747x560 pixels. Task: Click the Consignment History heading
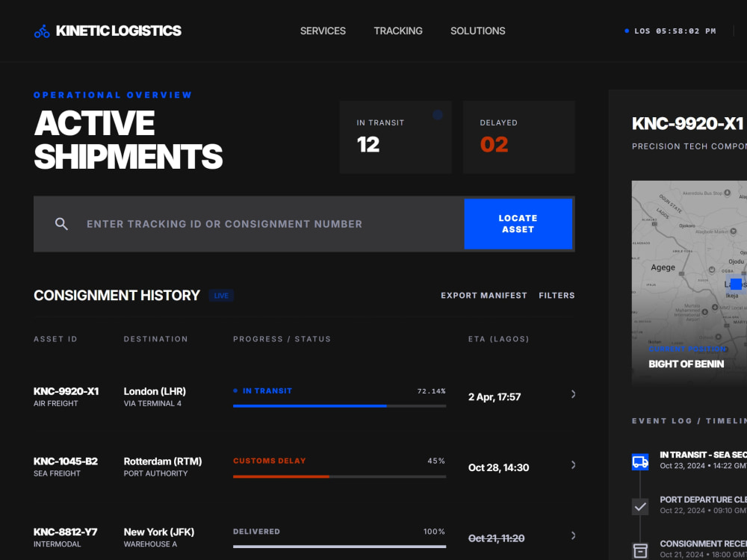pyautogui.click(x=117, y=295)
